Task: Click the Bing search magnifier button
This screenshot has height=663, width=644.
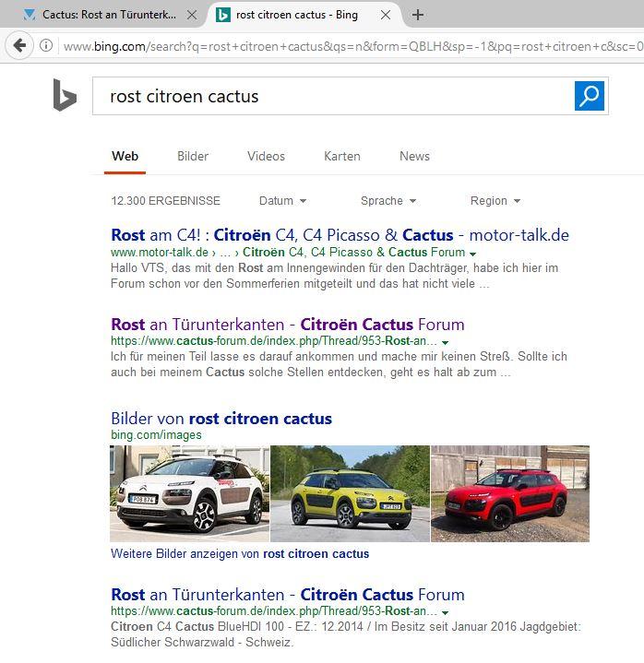Action: pos(589,96)
